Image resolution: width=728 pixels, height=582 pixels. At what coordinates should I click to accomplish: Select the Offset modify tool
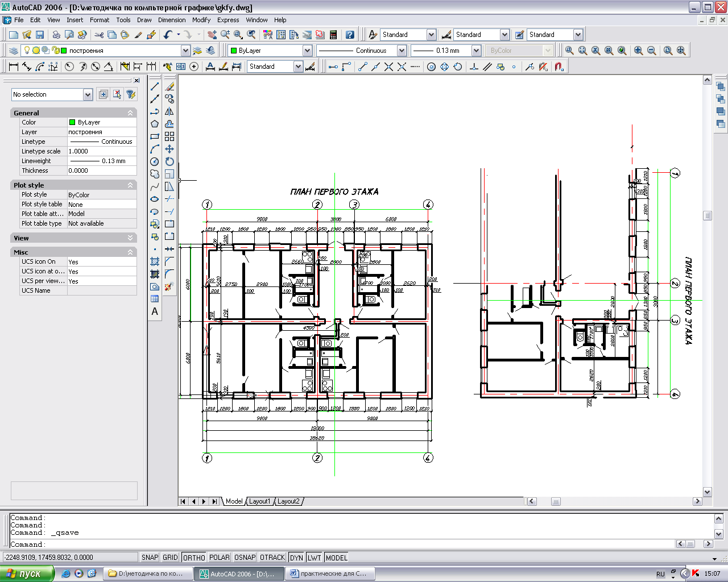point(169,124)
